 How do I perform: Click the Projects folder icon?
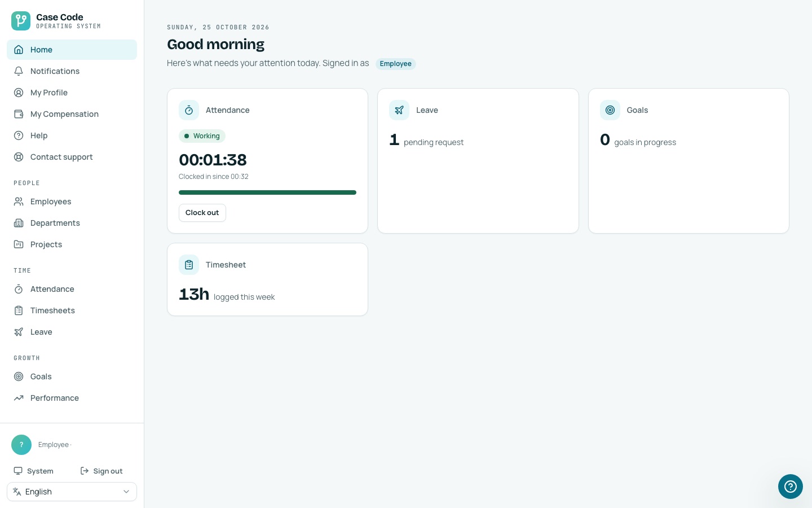click(x=19, y=244)
